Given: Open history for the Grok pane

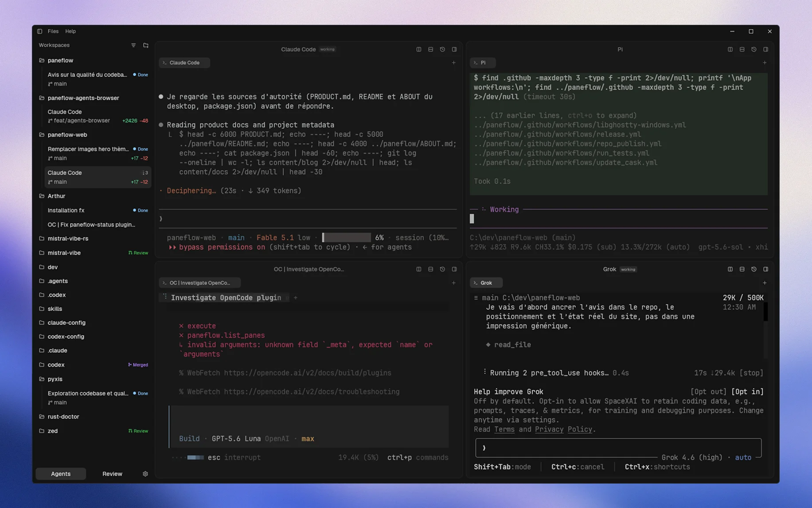Looking at the screenshot, I should click(754, 269).
